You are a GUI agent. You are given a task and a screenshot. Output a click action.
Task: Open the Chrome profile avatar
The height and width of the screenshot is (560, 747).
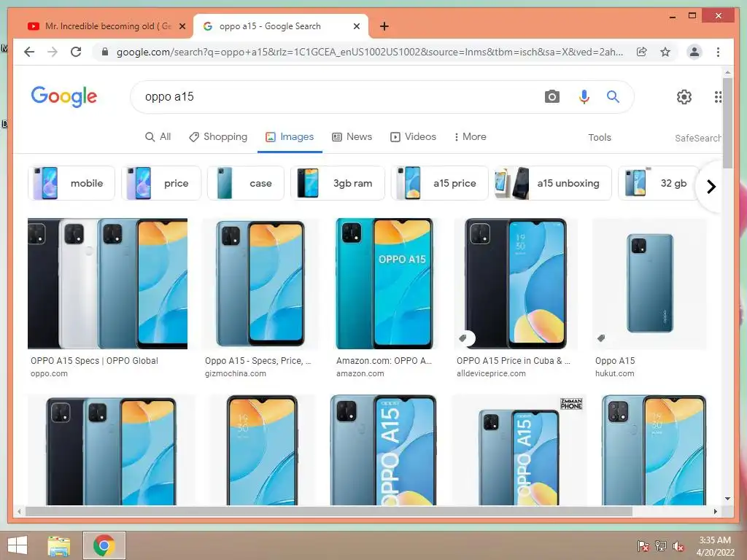coord(694,52)
